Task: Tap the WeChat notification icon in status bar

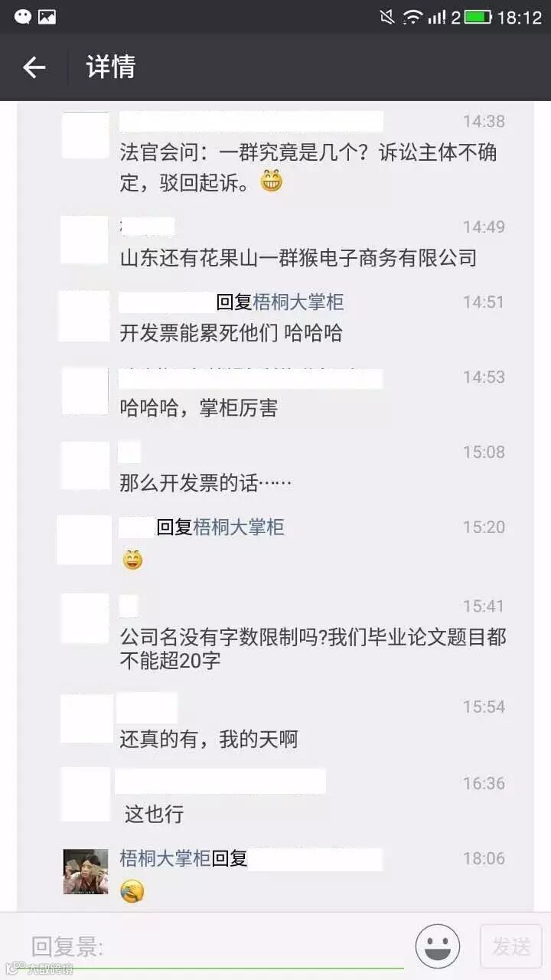Action: pyautogui.click(x=23, y=16)
